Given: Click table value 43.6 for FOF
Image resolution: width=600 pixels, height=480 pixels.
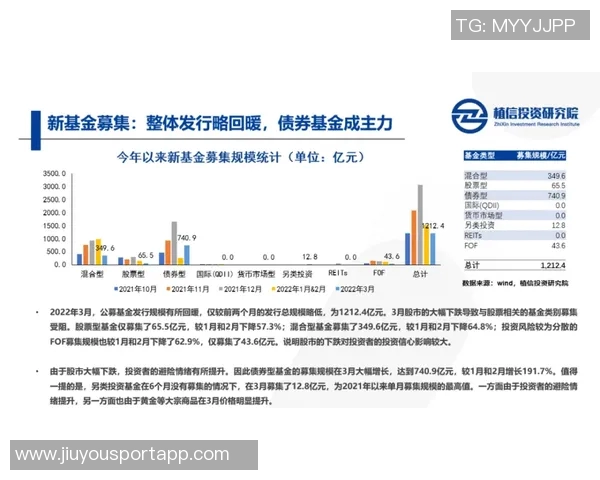Looking at the screenshot, I should [558, 245].
